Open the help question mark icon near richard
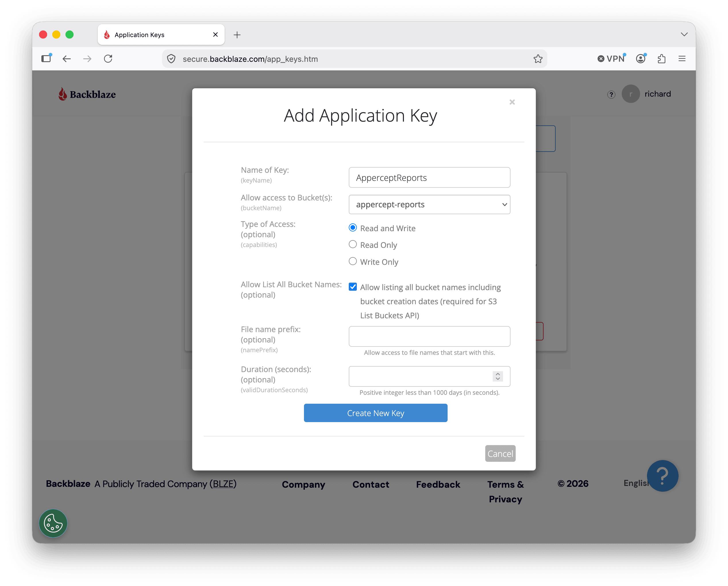Viewport: 728px width, 586px height. tap(611, 94)
